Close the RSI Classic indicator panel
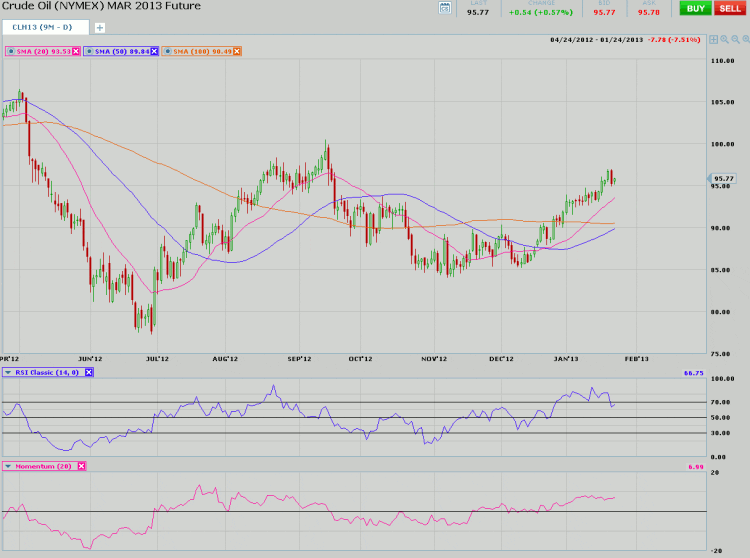 coord(89,372)
